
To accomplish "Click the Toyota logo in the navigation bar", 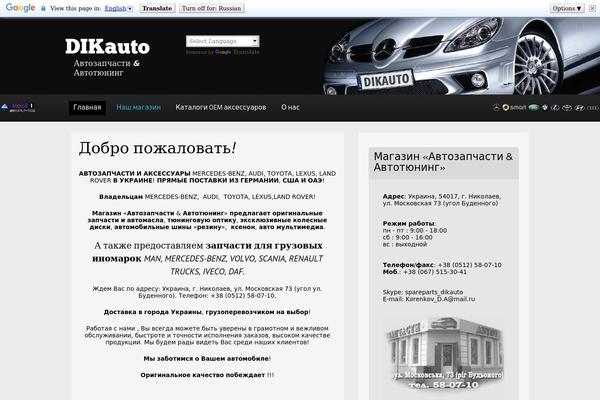I will [567, 108].
